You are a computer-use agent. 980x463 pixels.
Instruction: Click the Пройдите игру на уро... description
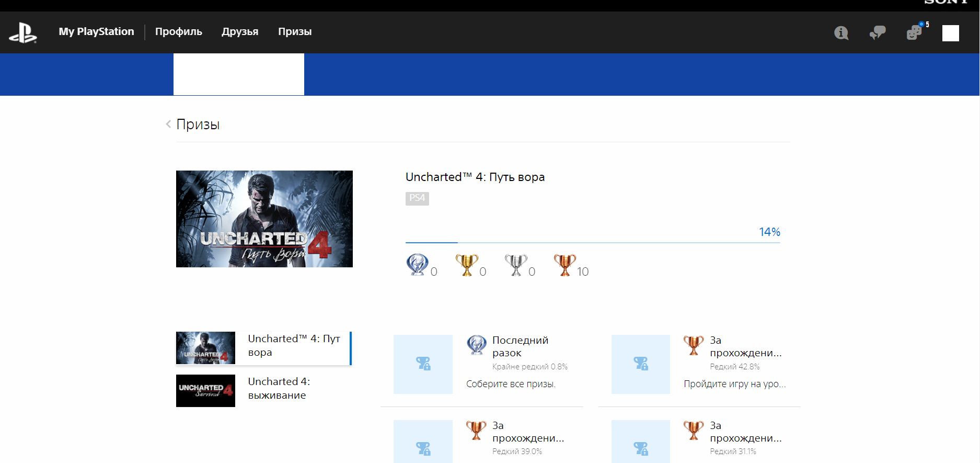point(735,384)
